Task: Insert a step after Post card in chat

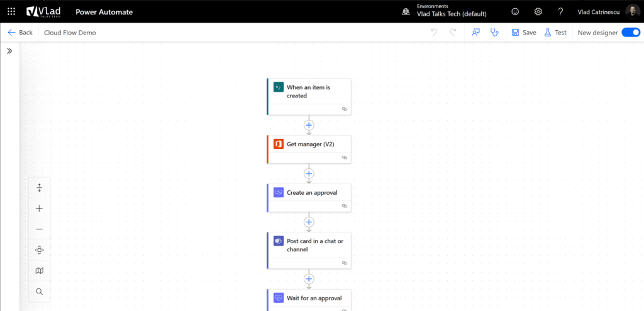Action: coord(309,279)
